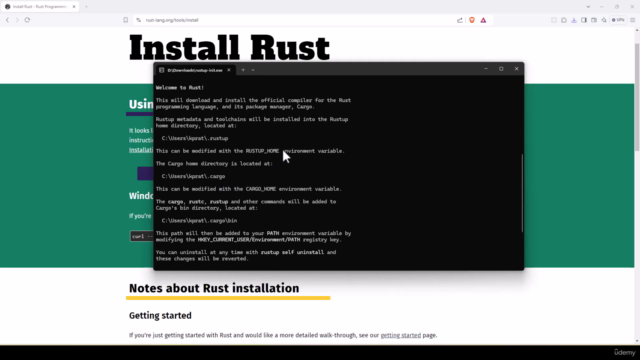Toggle the browser sidebar panel icon
Image resolution: width=640 pixels, height=360 pixels.
584,20
